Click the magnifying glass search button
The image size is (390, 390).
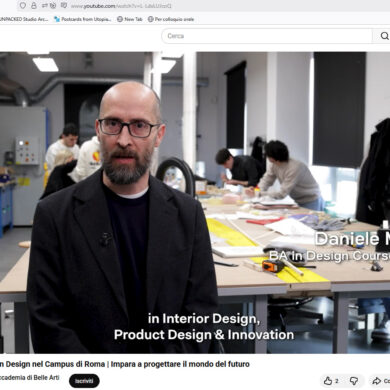pyautogui.click(x=384, y=36)
